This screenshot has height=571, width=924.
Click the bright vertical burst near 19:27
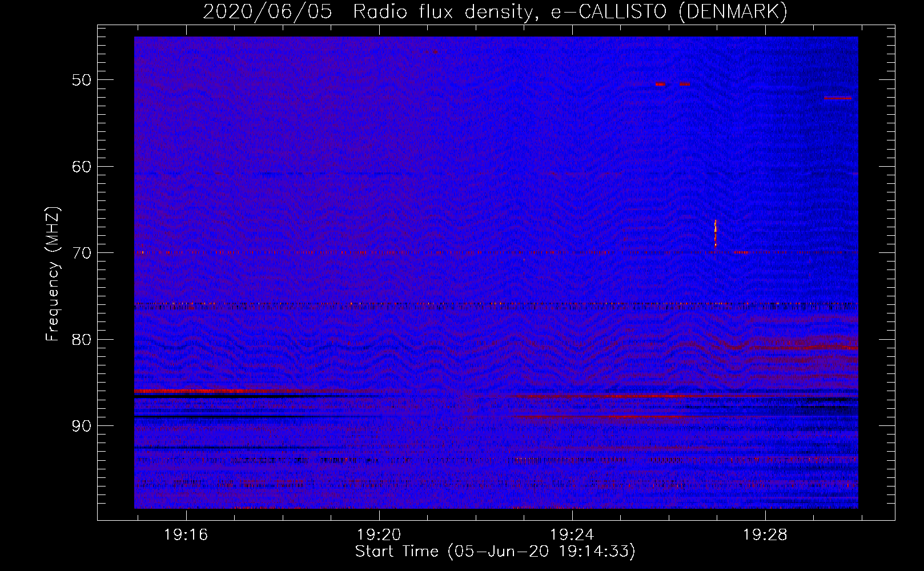pos(716,234)
